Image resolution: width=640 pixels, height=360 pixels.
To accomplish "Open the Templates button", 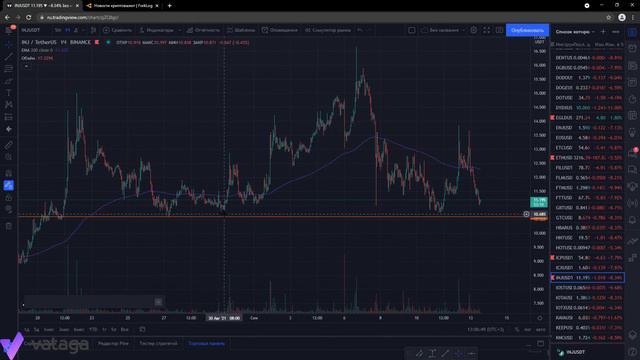I will [241, 30].
